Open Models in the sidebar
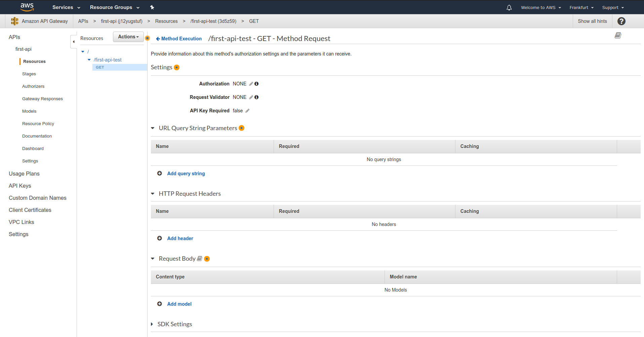Screen dimensions: 644x337 coord(29,111)
